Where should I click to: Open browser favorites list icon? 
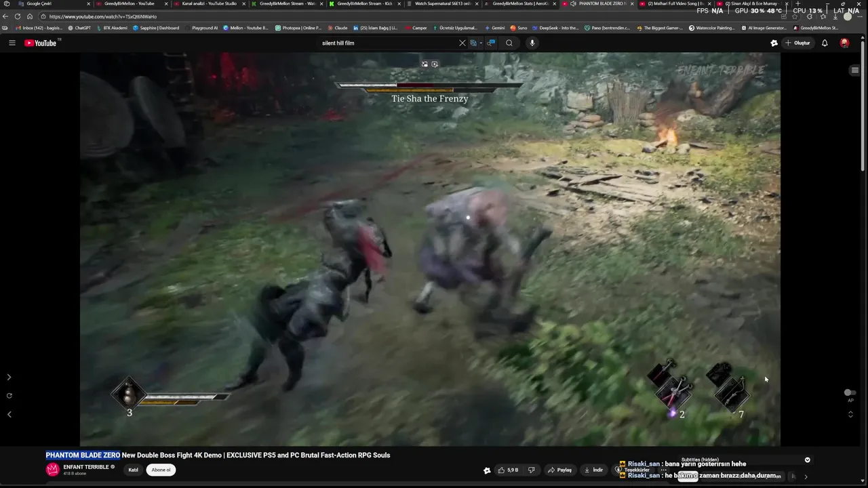pos(823,16)
